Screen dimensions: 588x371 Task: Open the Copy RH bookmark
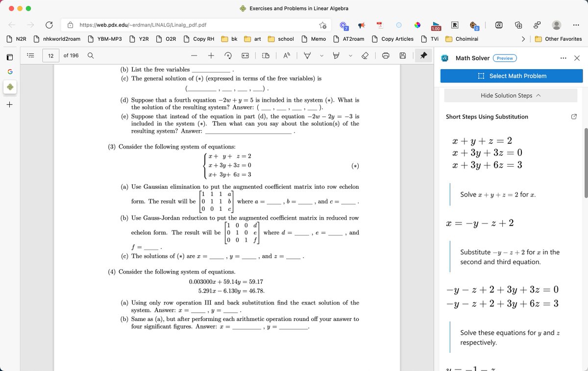pyautogui.click(x=198, y=39)
